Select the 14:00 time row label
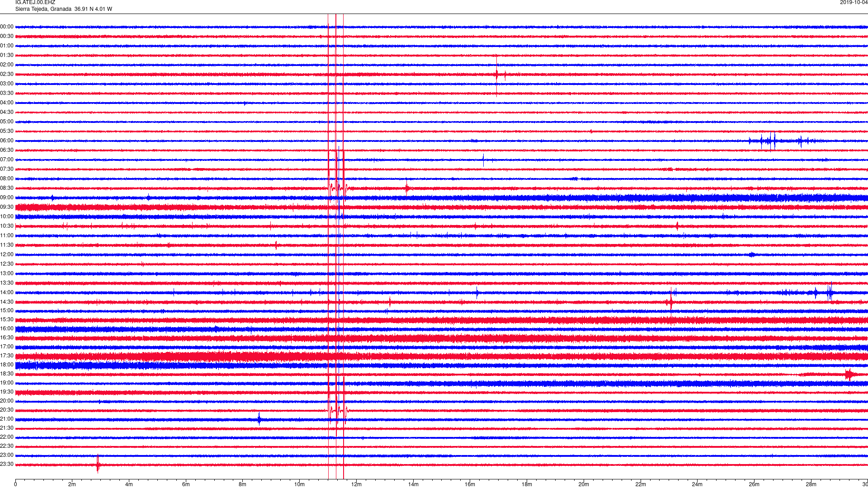Viewport: 868px width, 488px height. pos(7,292)
